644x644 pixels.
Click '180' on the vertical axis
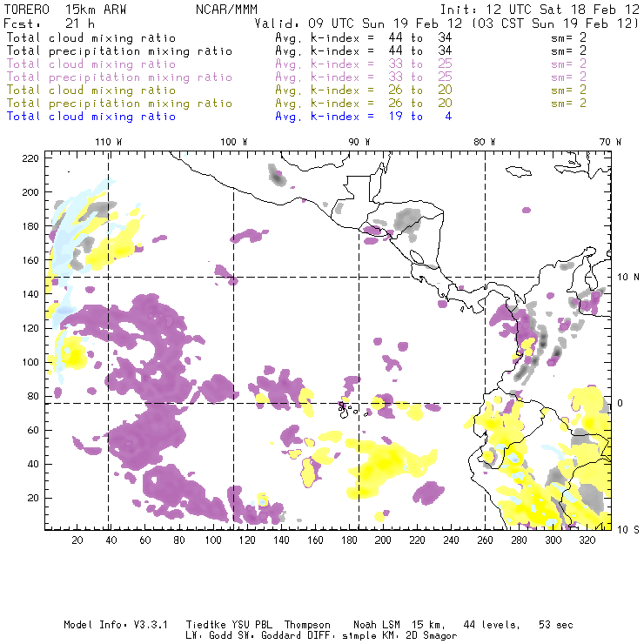pos(30,226)
